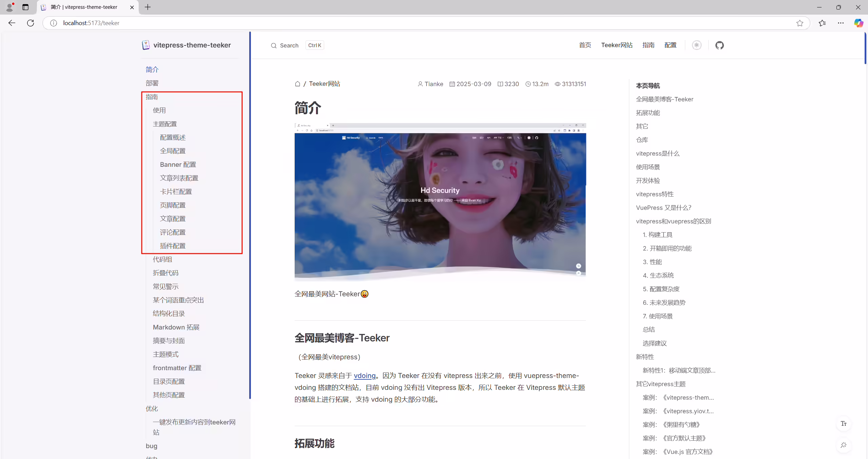Screen dimensions: 868x459
Task: Reload the page
Action: (x=31, y=23)
